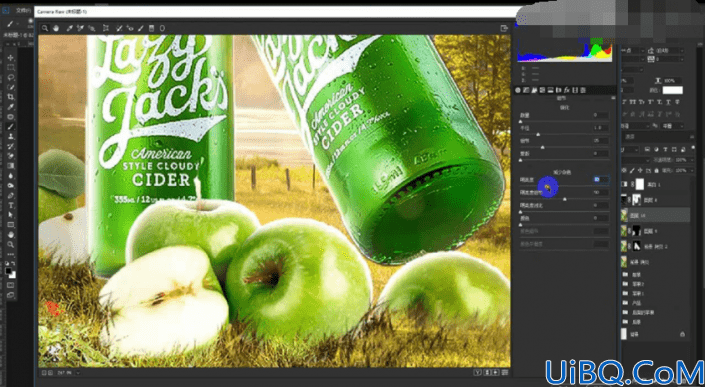Viewport: 705px width, 387px height.
Task: Select the White Balance eyedropper tool
Action: tap(70, 28)
